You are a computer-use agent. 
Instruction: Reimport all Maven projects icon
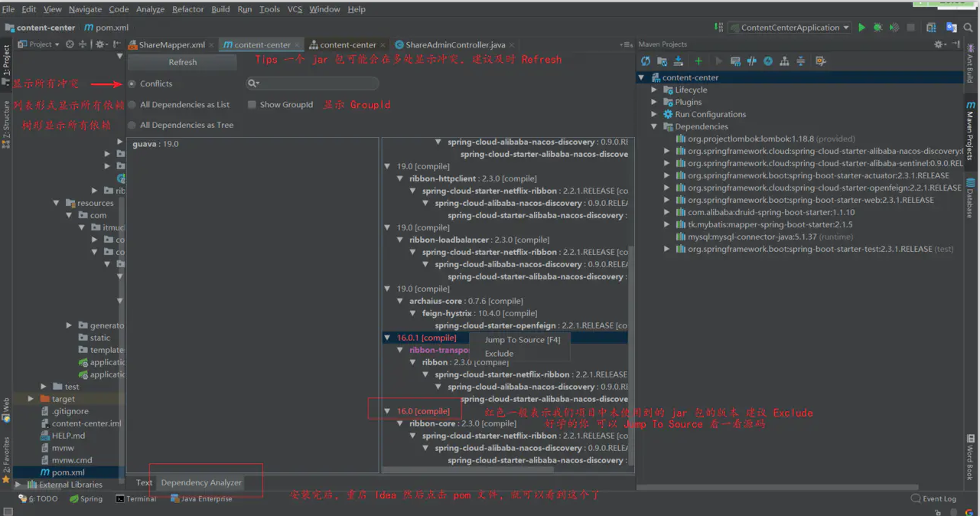pos(646,61)
